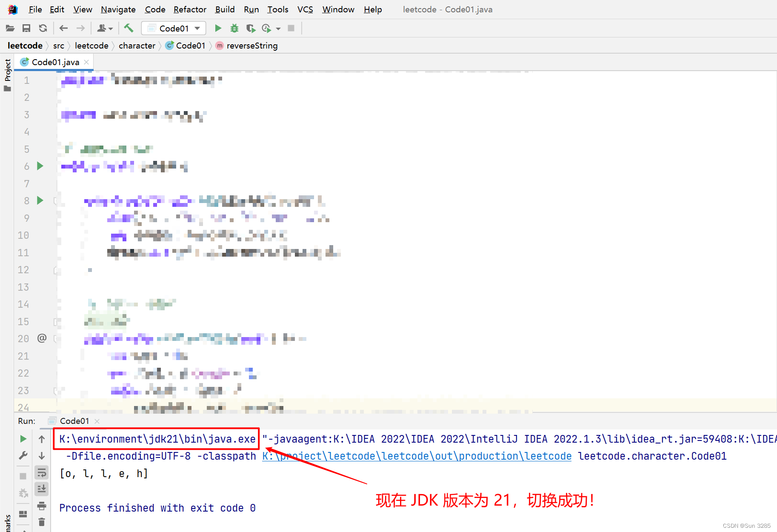Screen dimensions: 777x532
Task: Expand the profiler options arrow
Action: click(x=278, y=29)
